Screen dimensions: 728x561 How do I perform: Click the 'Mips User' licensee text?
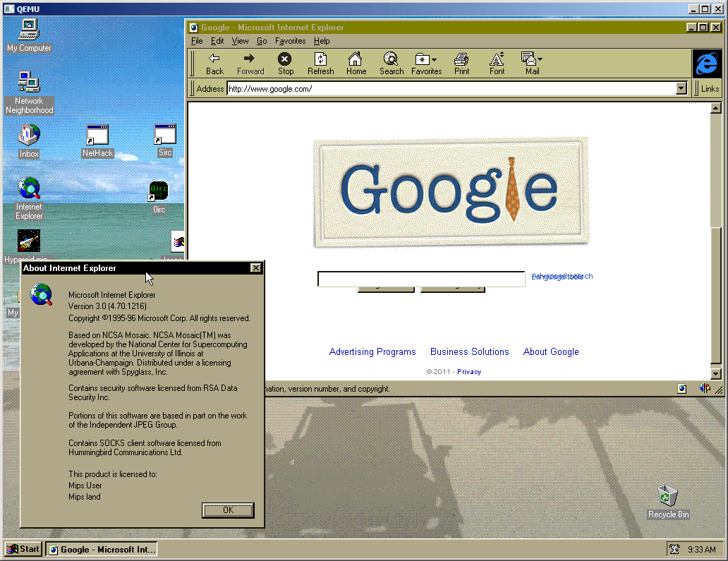coord(85,485)
